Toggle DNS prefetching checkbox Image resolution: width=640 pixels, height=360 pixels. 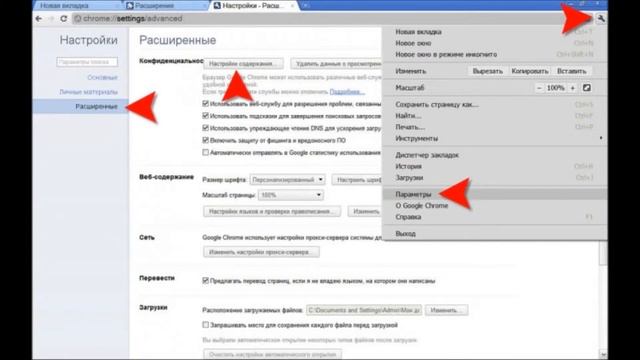pos(206,128)
